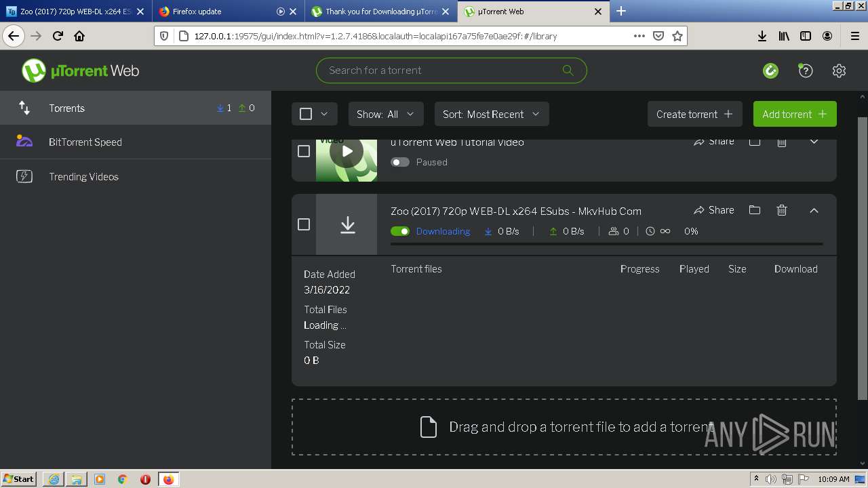Image resolution: width=868 pixels, height=488 pixels.
Task: Open the Show: All filter dropdown
Action: (x=386, y=114)
